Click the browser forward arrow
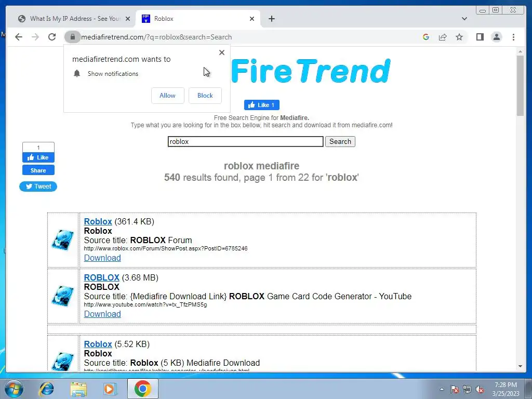 click(x=35, y=37)
